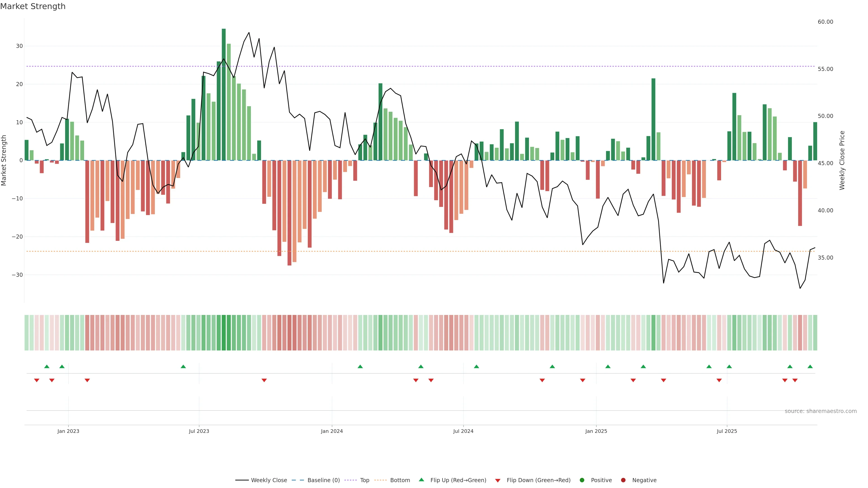Click the leftmost red flip-down triangle marker
Viewport: 868px width, 488px height.
click(x=37, y=380)
